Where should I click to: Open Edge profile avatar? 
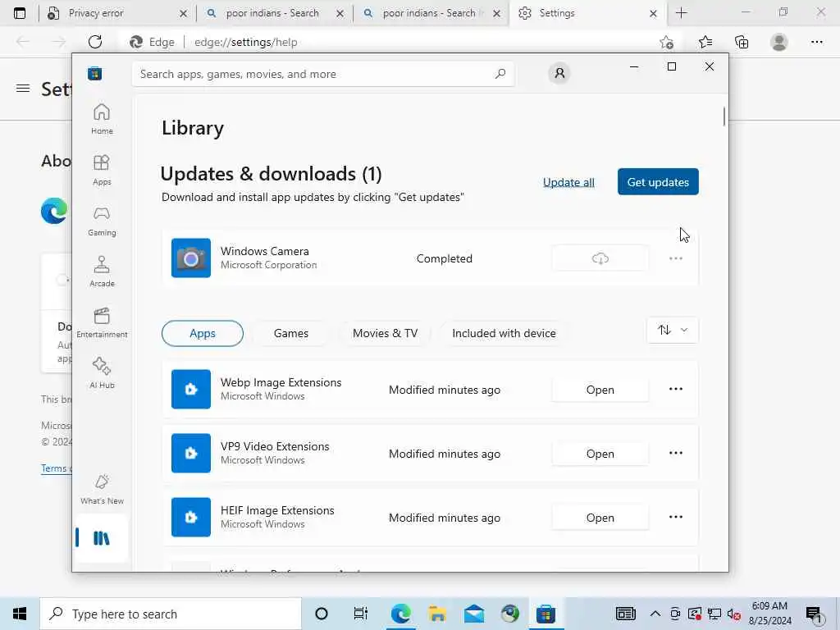[x=779, y=42]
